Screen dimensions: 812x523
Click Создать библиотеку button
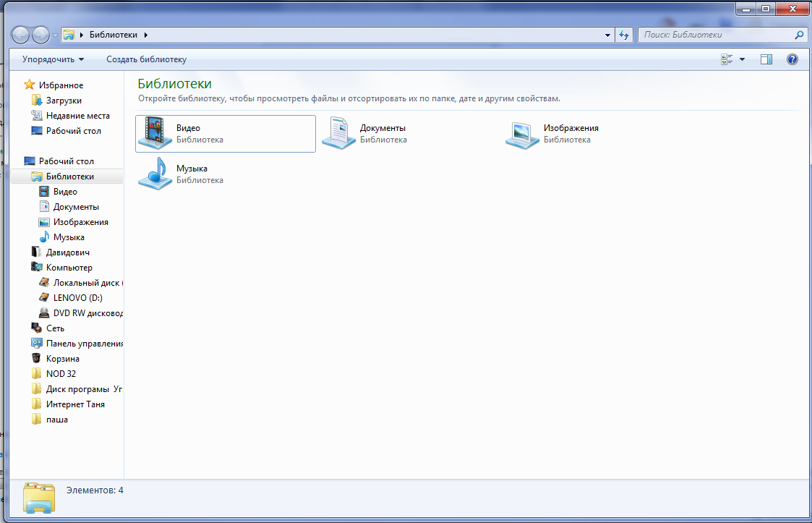click(147, 59)
